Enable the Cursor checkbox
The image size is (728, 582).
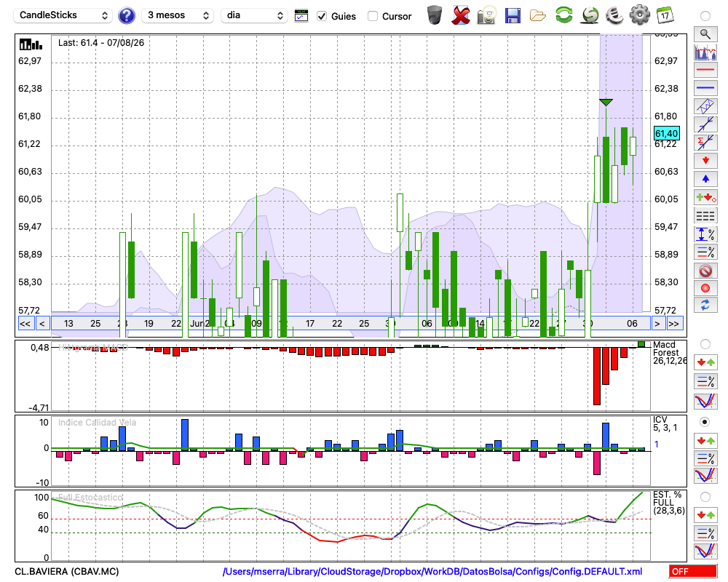(372, 16)
